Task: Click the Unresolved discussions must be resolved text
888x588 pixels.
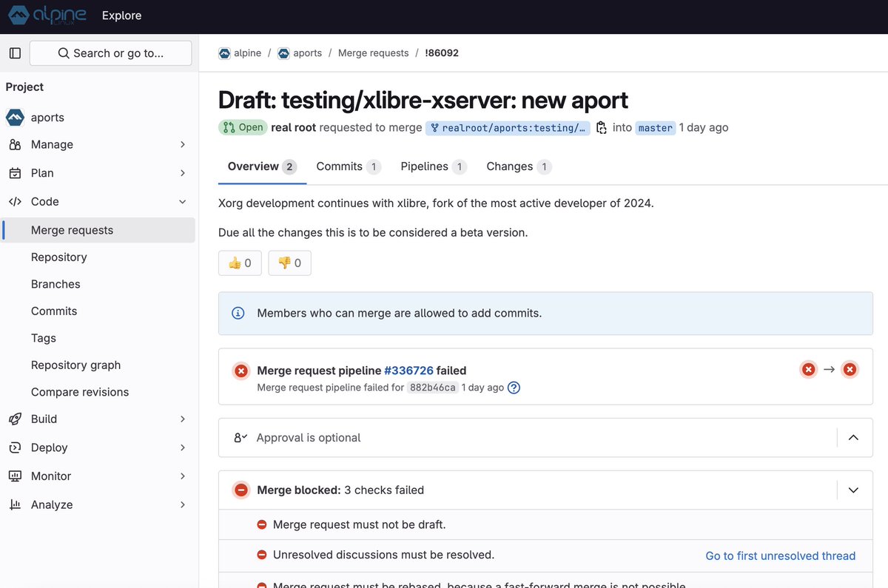Action: pos(383,555)
